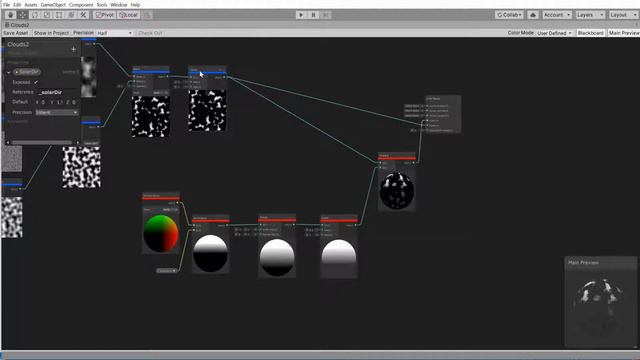Open the Window menu

[119, 5]
